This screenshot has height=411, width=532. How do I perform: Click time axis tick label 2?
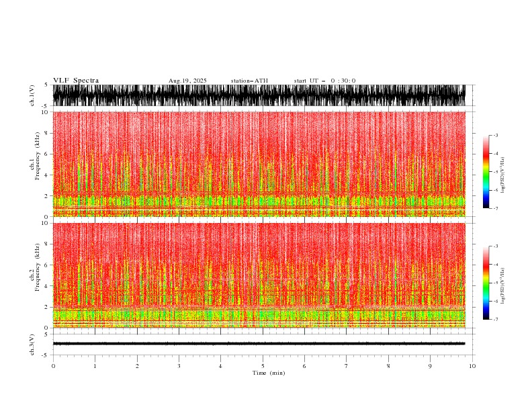coord(137,366)
